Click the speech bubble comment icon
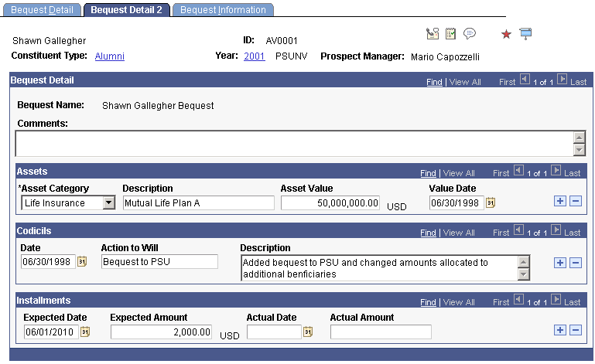 point(470,34)
